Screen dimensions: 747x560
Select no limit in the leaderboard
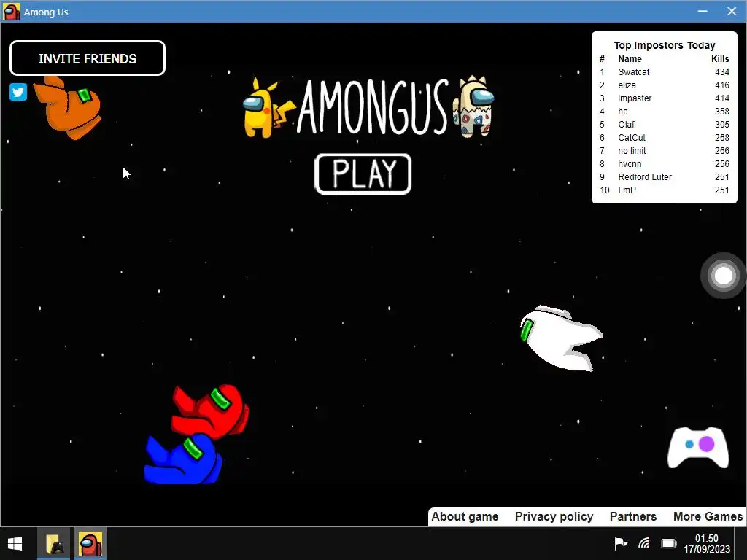tap(632, 150)
